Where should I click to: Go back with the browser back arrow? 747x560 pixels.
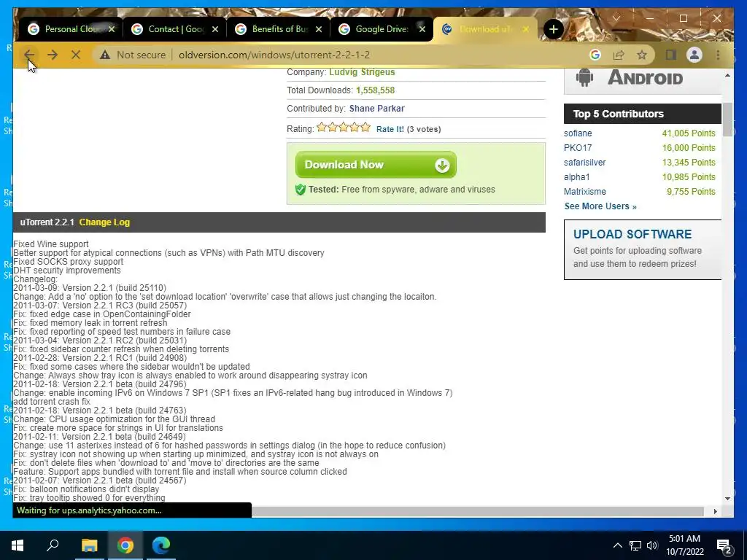coord(29,55)
